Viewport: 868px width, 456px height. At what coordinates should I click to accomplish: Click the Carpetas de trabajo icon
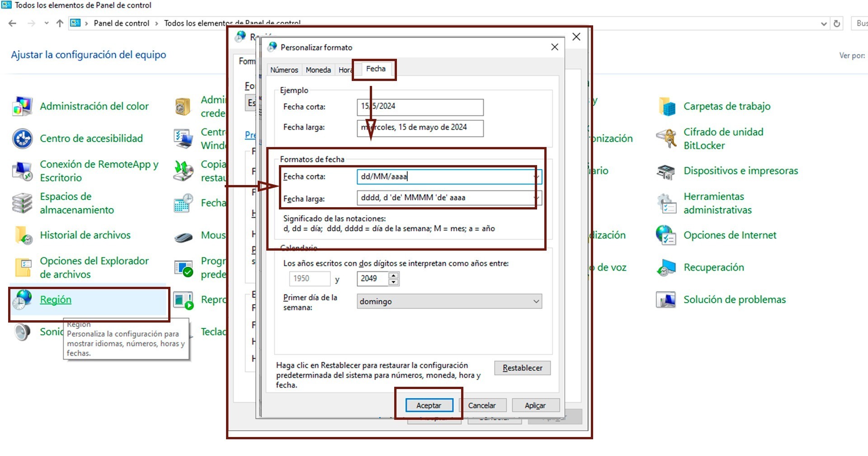tap(666, 106)
